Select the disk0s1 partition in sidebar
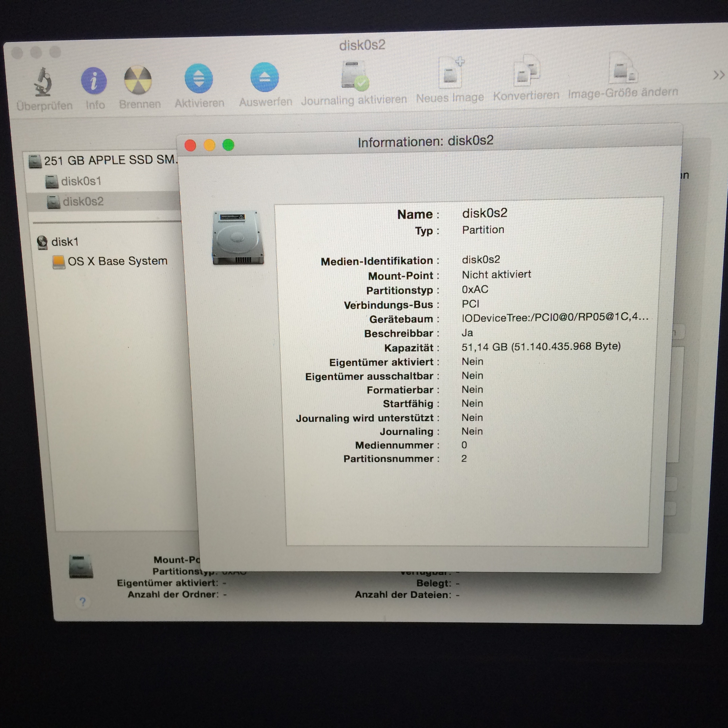This screenshot has width=728, height=728. [81, 181]
